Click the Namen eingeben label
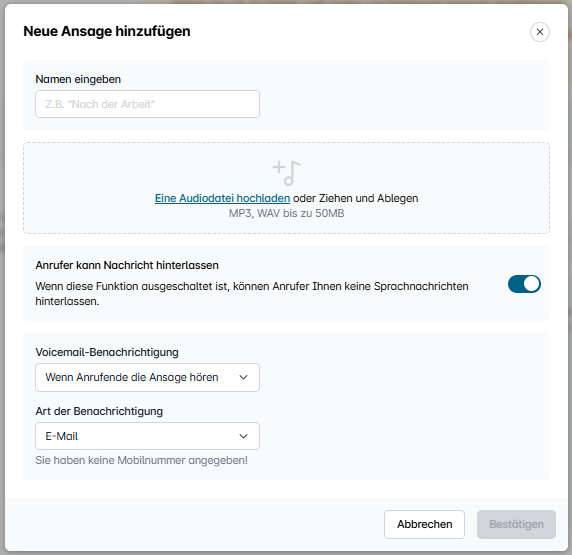572x555 pixels. pos(78,79)
